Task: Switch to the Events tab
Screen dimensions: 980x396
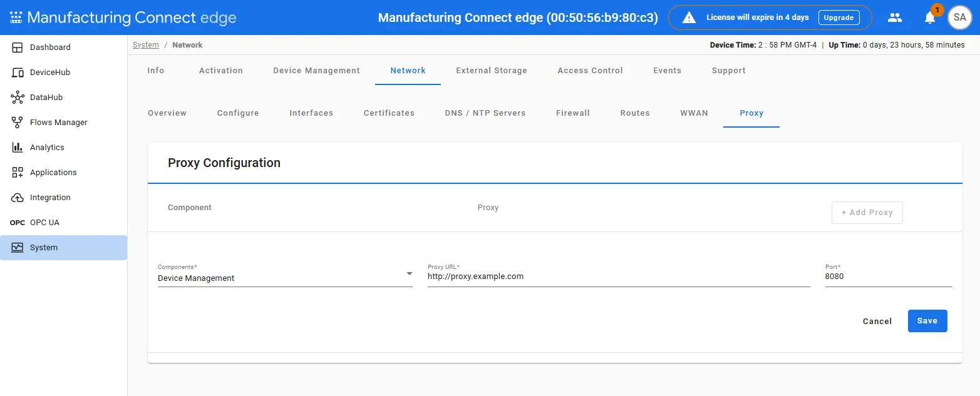Action: coord(668,71)
